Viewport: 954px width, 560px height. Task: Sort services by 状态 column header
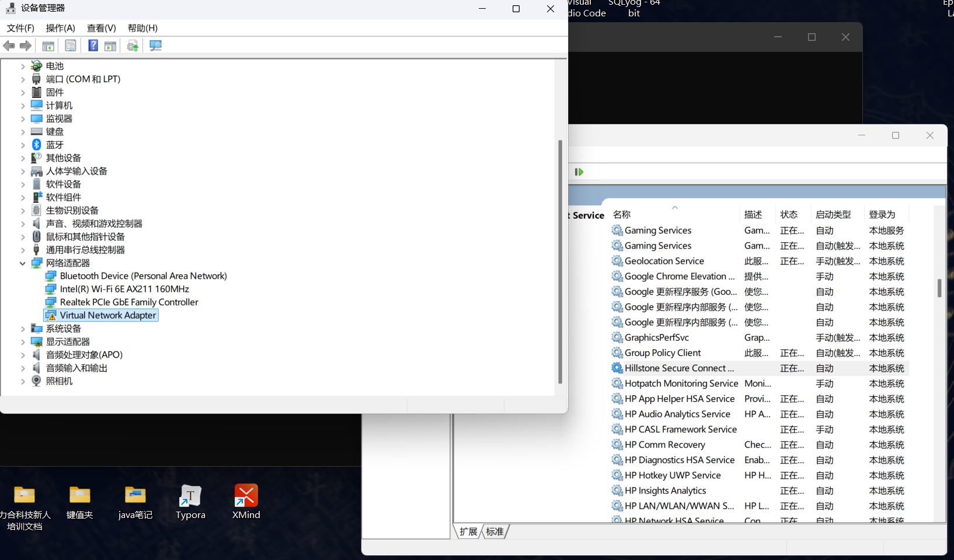coord(793,214)
